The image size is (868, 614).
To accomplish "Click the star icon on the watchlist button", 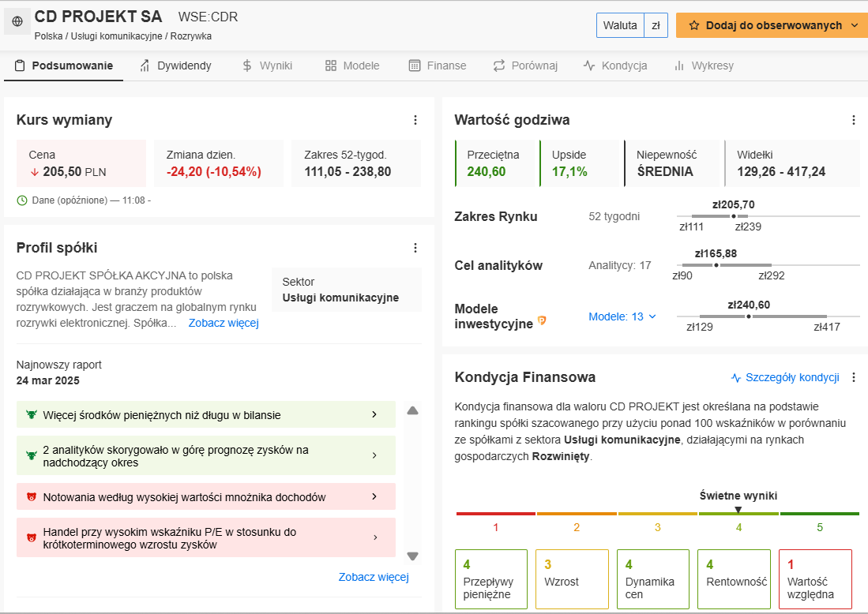I will point(694,25).
